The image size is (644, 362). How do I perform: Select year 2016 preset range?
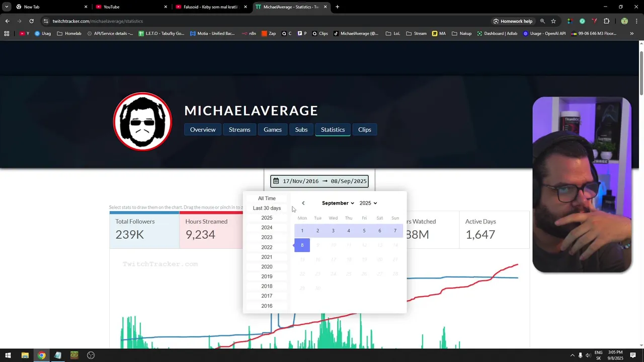(x=267, y=306)
